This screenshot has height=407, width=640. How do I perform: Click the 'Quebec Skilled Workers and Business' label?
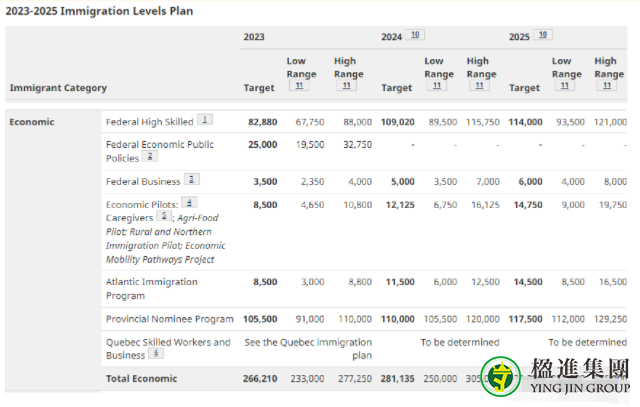click(168, 349)
